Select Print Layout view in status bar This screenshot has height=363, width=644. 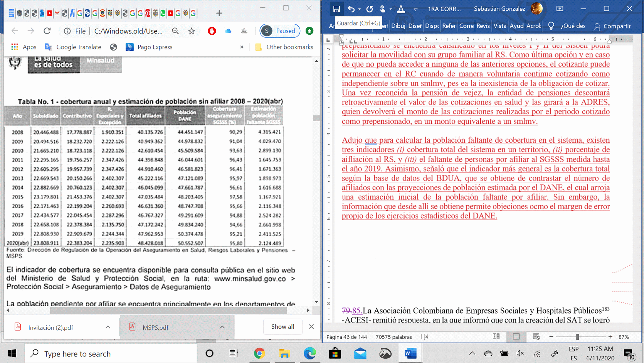(x=516, y=337)
